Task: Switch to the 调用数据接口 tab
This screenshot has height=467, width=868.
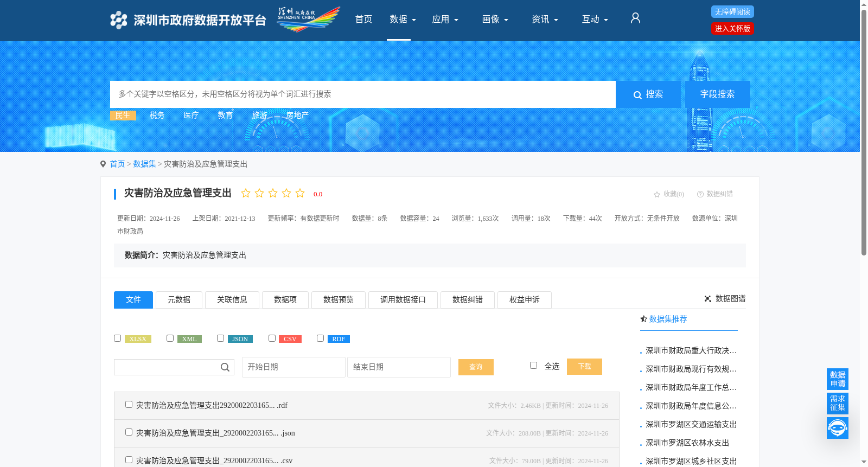Action: (403, 300)
